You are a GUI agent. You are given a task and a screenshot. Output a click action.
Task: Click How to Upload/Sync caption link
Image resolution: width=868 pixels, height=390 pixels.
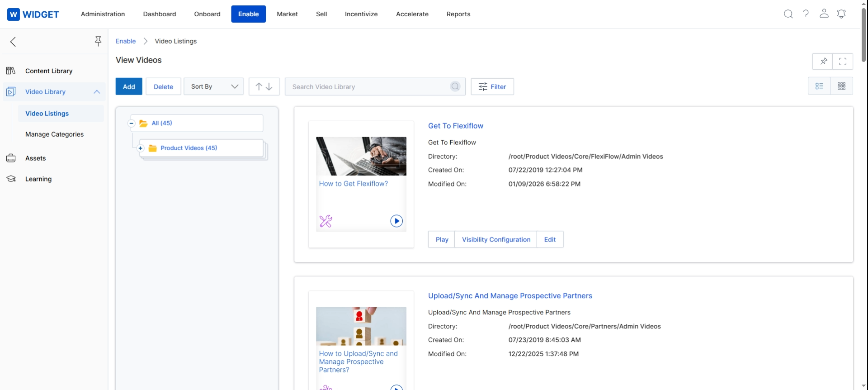[359, 361]
